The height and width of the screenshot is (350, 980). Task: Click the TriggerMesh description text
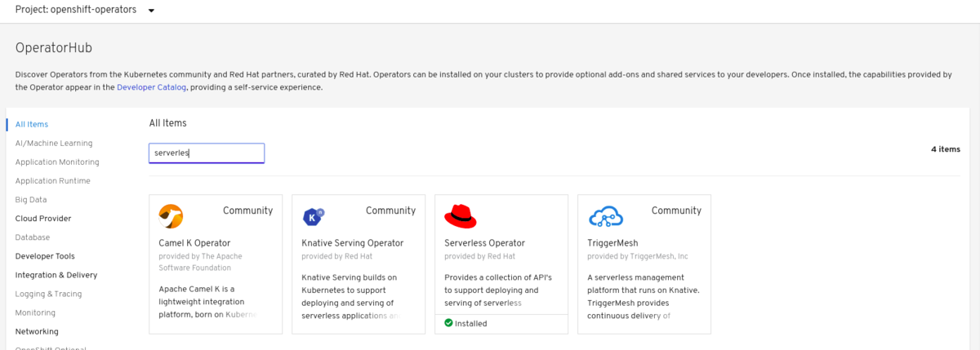click(642, 296)
